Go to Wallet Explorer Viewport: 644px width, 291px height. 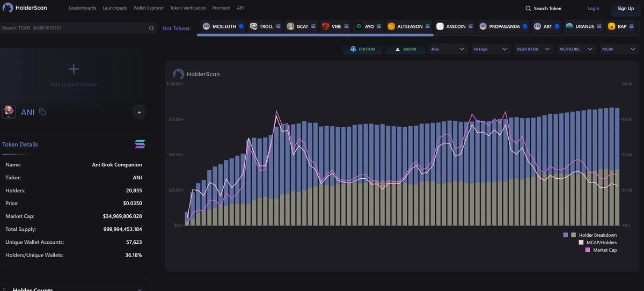coord(149,8)
